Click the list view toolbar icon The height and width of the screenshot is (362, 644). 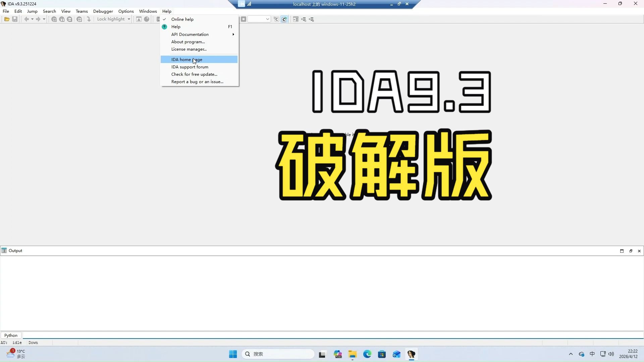pyautogui.click(x=296, y=19)
